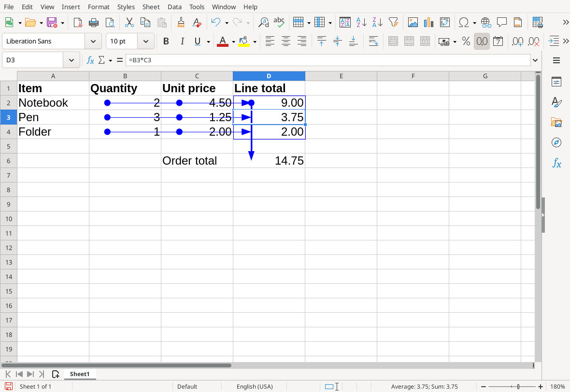Open Headers and Footers
Screen dimensions: 570x392
(x=518, y=23)
